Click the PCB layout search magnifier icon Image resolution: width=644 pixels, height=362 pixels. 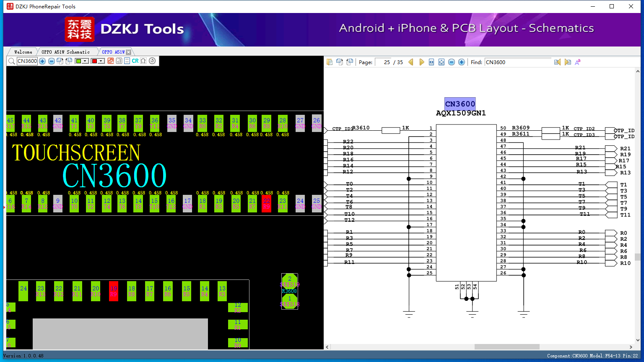click(x=12, y=61)
